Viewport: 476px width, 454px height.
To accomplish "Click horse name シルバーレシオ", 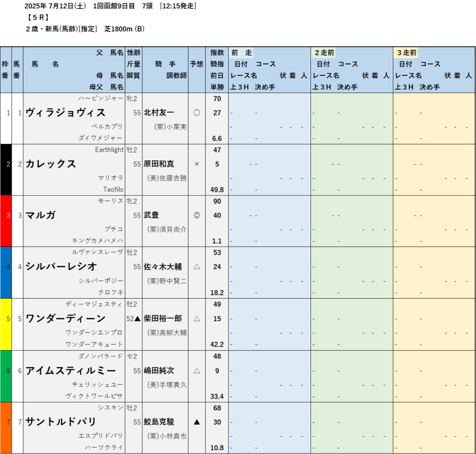I will 61,266.
